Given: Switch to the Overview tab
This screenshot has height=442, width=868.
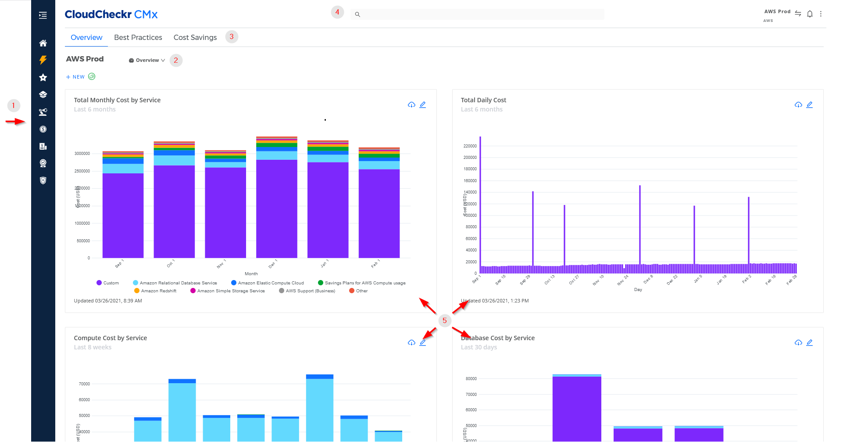Looking at the screenshot, I should (86, 37).
